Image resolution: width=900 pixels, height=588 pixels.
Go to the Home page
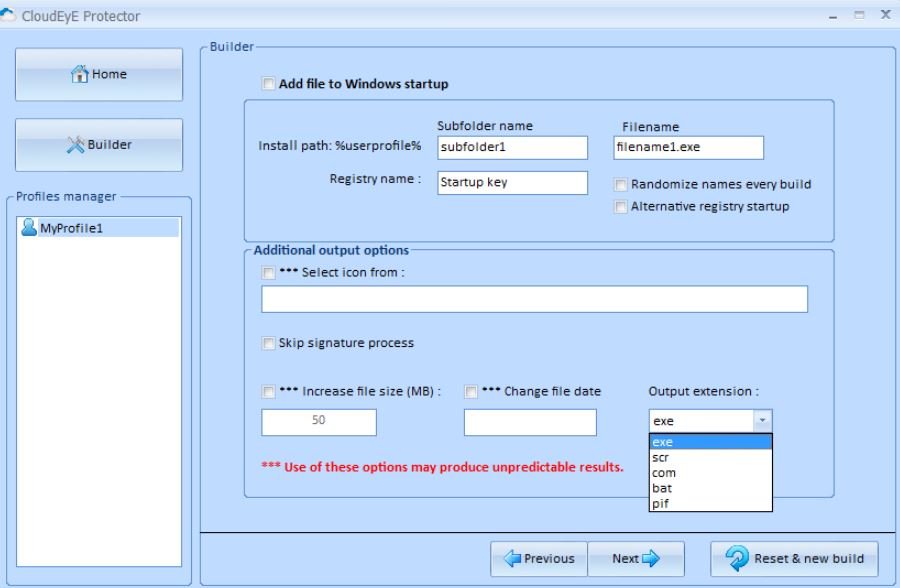click(x=99, y=75)
